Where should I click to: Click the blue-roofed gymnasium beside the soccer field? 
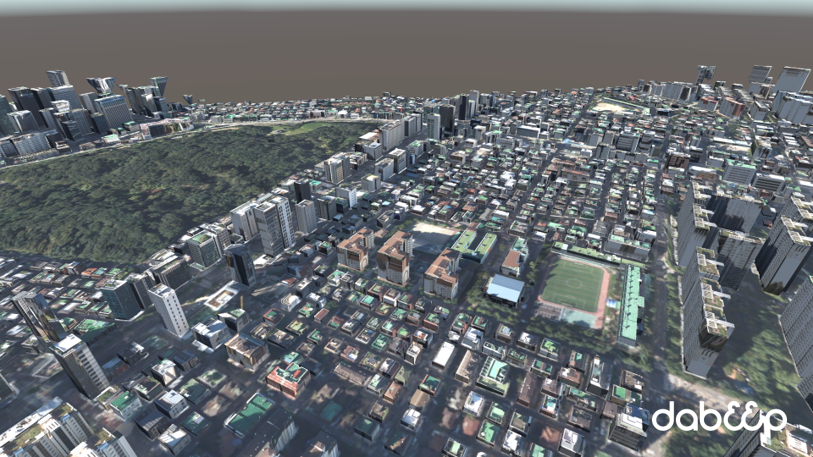click(505, 289)
